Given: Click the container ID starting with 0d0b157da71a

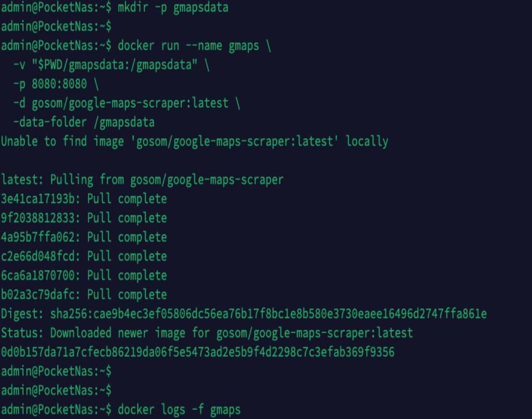Looking at the screenshot, I should click(x=197, y=352).
